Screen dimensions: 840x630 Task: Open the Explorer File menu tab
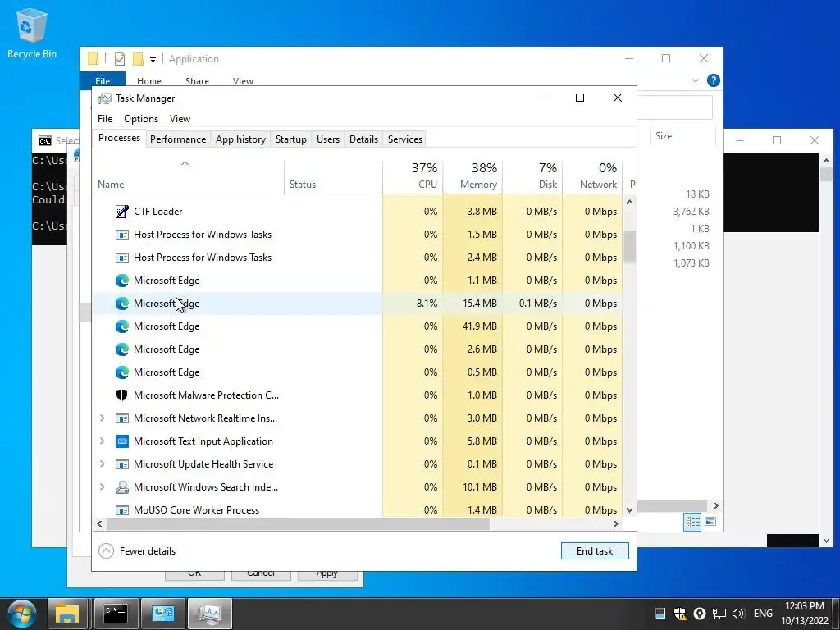[x=103, y=81]
